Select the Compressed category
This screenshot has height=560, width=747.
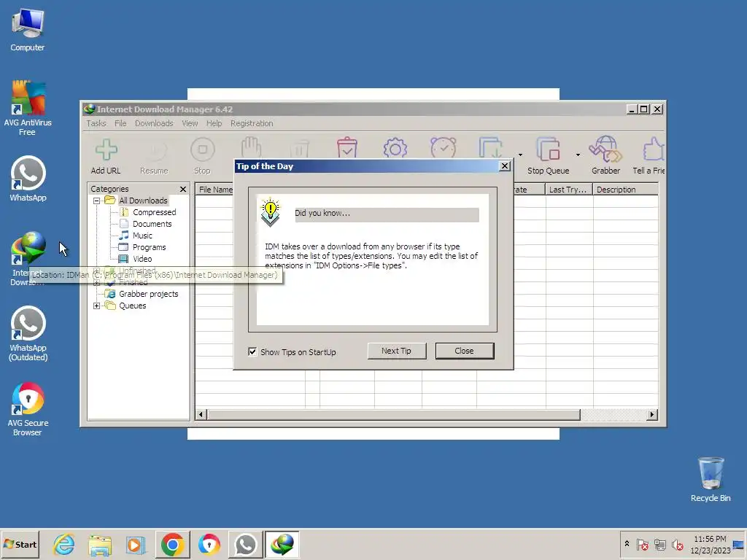click(155, 212)
